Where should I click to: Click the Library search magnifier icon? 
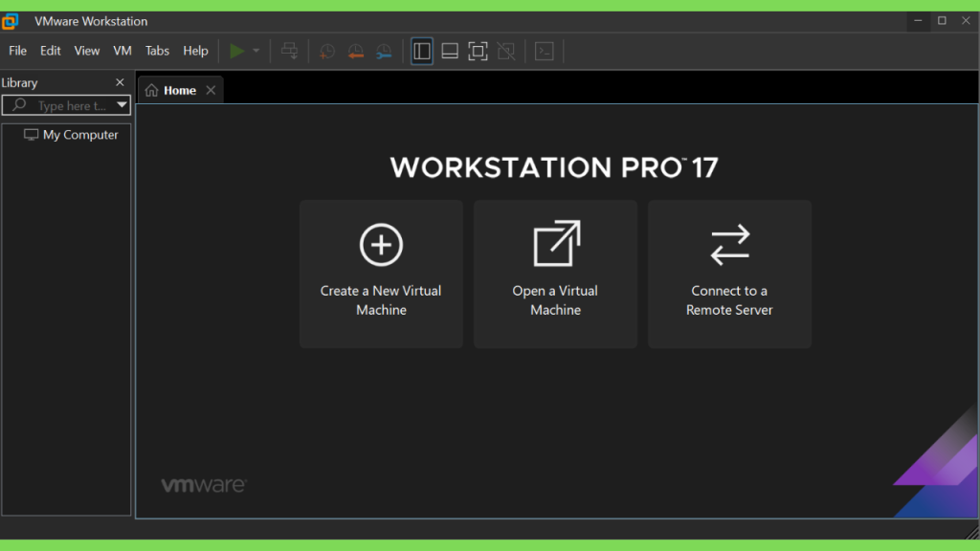tap(19, 105)
